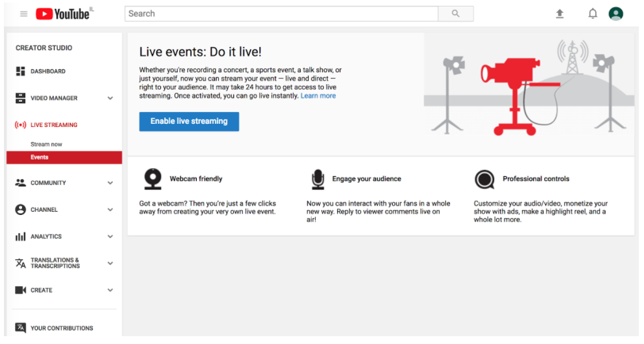Image resolution: width=644 pixels, height=344 pixels.
Task: Select the Events menu item
Action: pyautogui.click(x=64, y=158)
